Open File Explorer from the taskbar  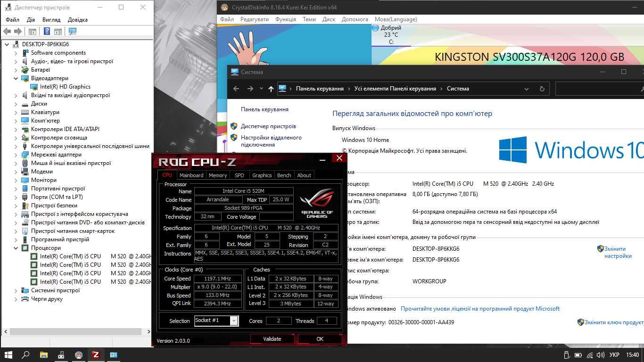click(x=43, y=355)
